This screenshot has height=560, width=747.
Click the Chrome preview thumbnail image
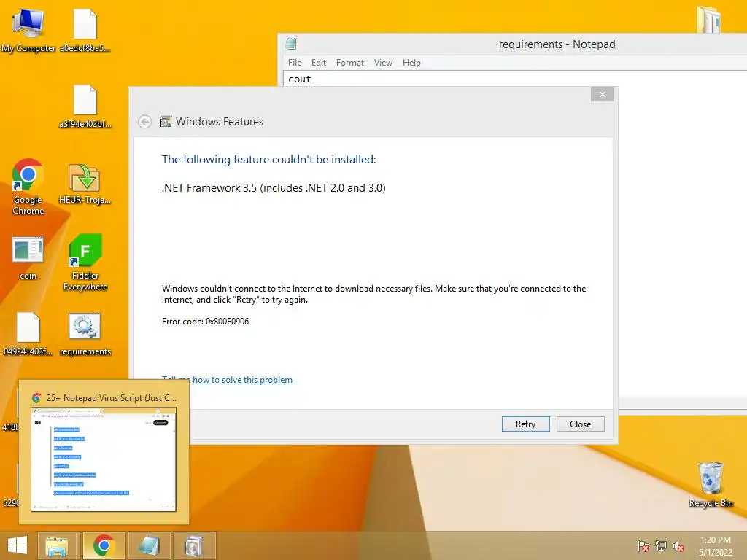coord(104,459)
